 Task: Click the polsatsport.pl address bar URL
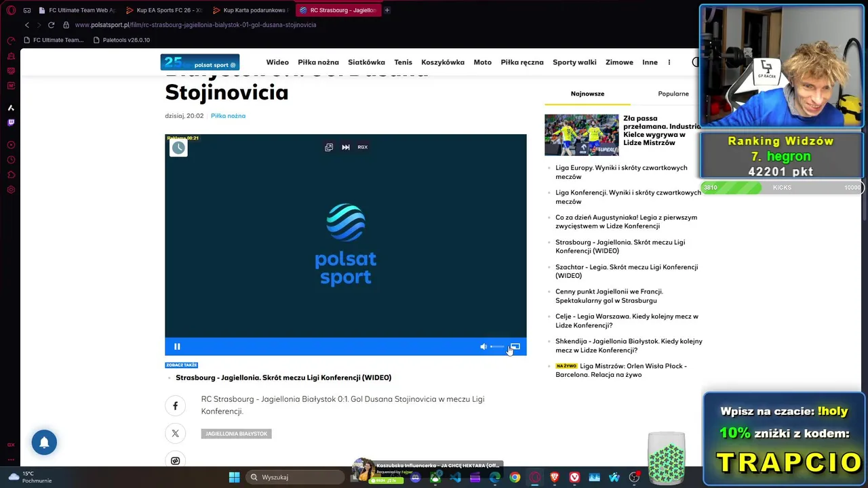coord(195,25)
